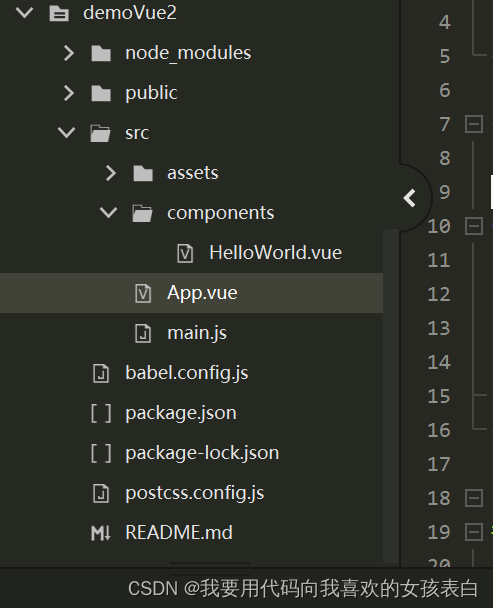Click the main.js file icon
The image size is (493, 608).
tap(143, 333)
